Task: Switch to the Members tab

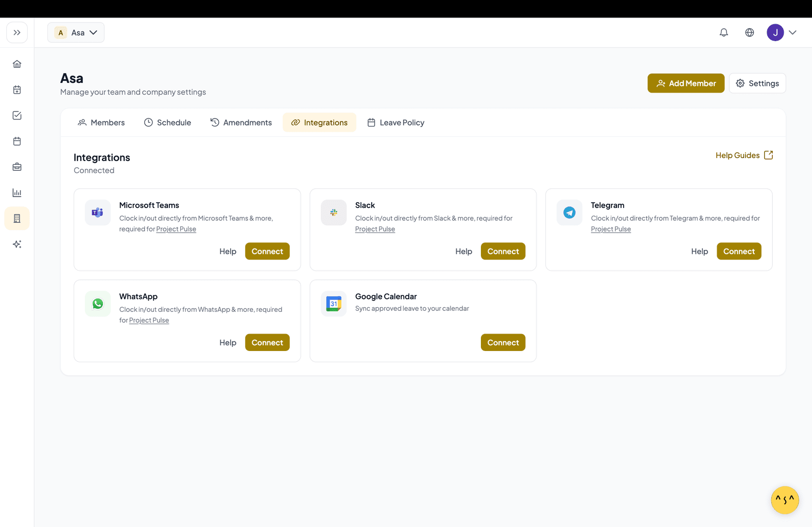Action: [x=101, y=122]
